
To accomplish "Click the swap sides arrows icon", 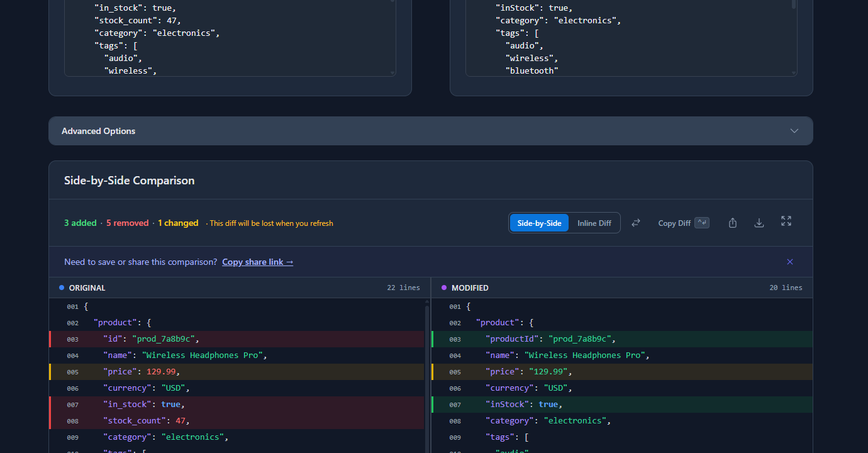I will [x=636, y=222].
